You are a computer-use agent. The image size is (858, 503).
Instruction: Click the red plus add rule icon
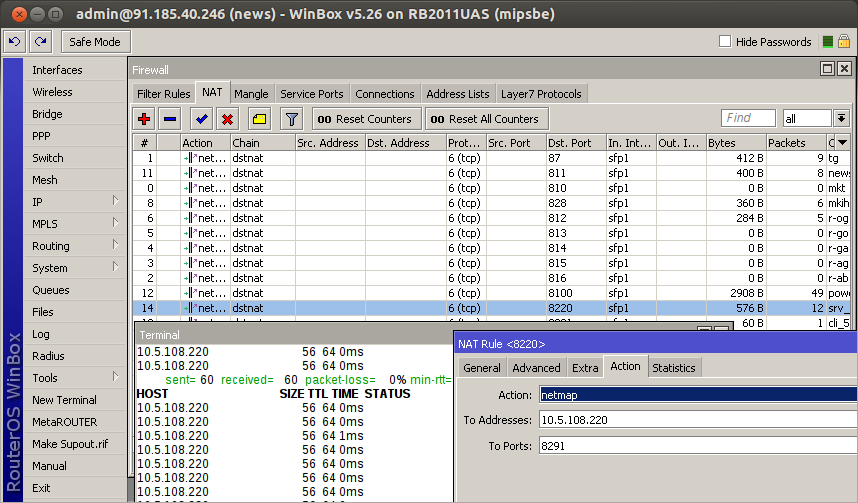pos(144,119)
